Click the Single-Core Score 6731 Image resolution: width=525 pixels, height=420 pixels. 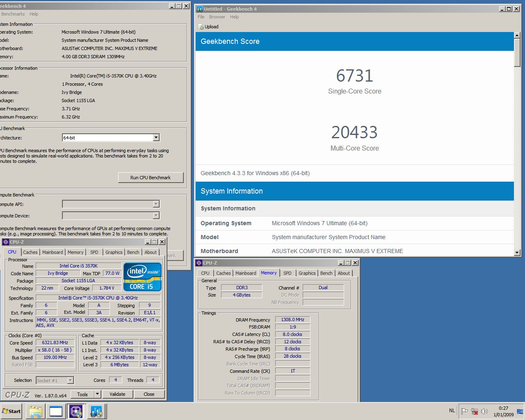354,76
